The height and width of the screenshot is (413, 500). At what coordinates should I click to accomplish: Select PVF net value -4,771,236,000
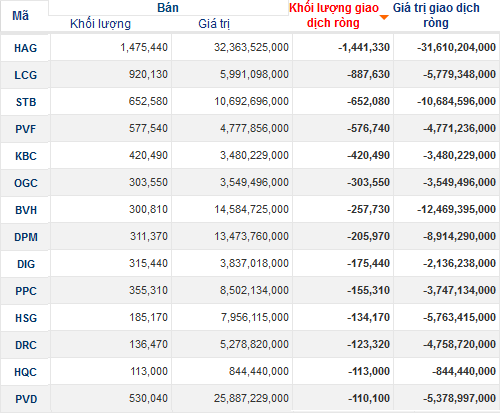point(459,128)
